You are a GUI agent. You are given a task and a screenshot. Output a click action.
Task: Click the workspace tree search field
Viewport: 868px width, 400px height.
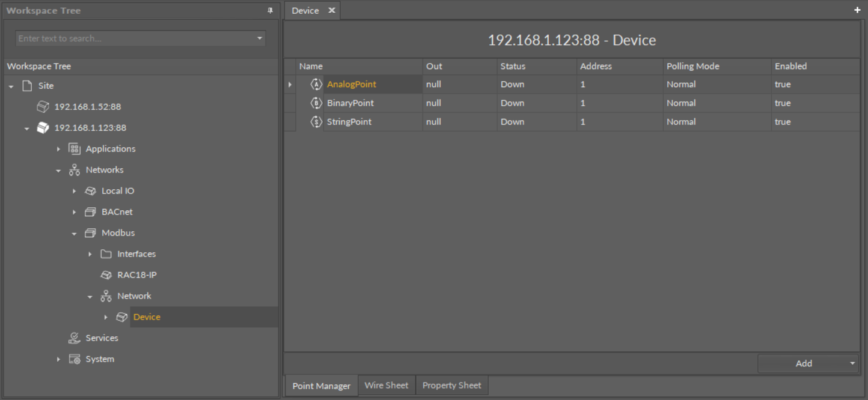[x=135, y=38]
